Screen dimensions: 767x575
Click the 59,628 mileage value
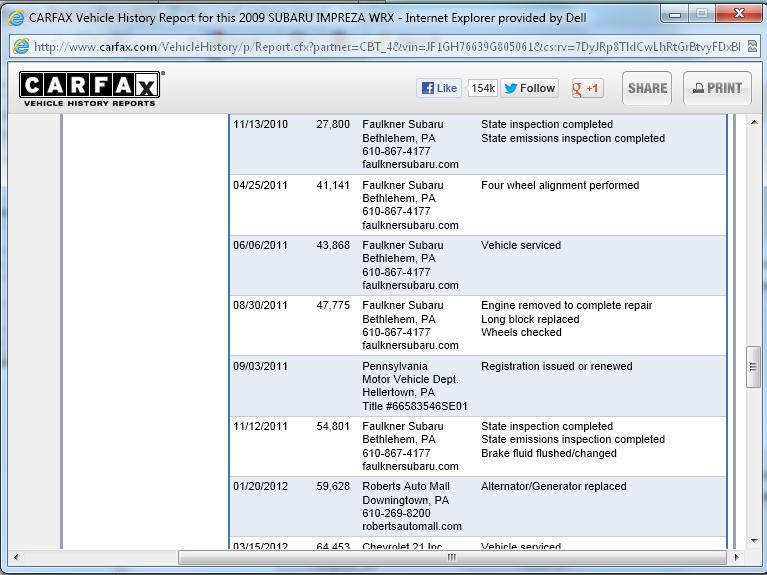coord(333,486)
